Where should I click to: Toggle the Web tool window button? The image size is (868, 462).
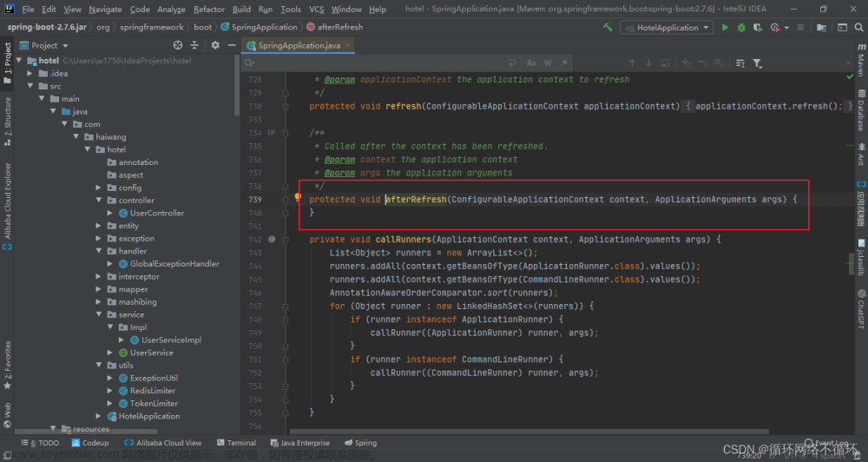8,415
